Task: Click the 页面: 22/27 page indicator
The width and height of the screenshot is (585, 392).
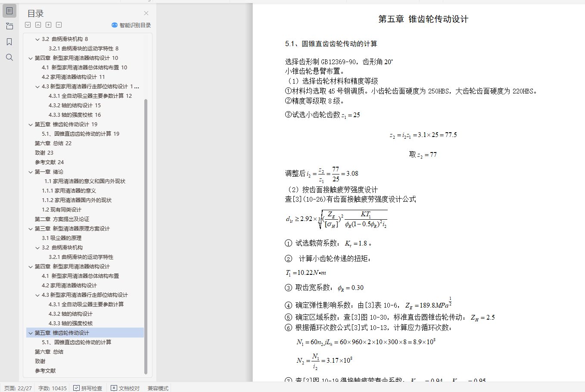Action: [x=18, y=388]
